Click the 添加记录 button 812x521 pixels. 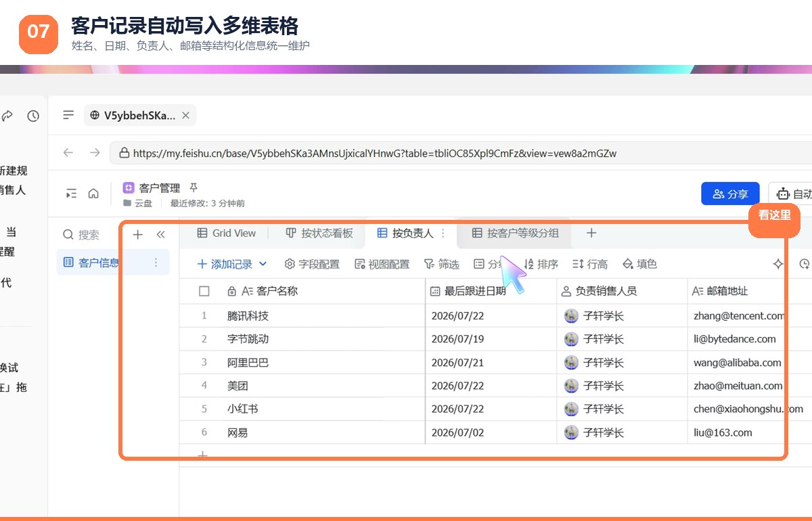225,264
